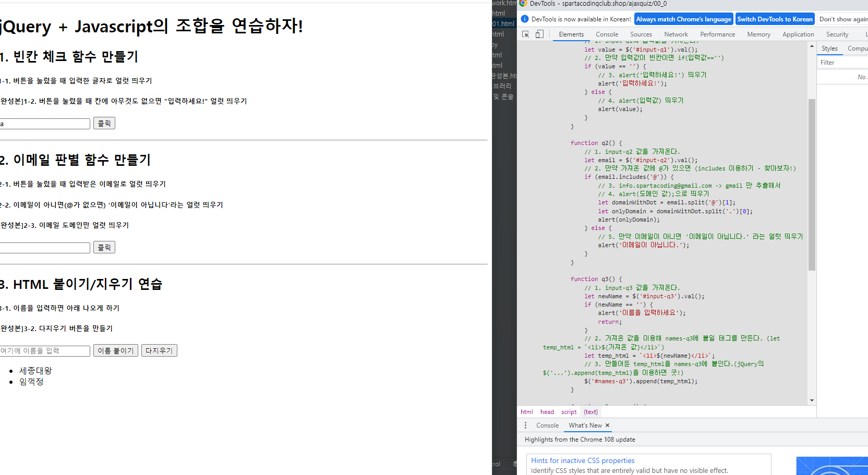Open the Console drawer tab

(x=547, y=425)
